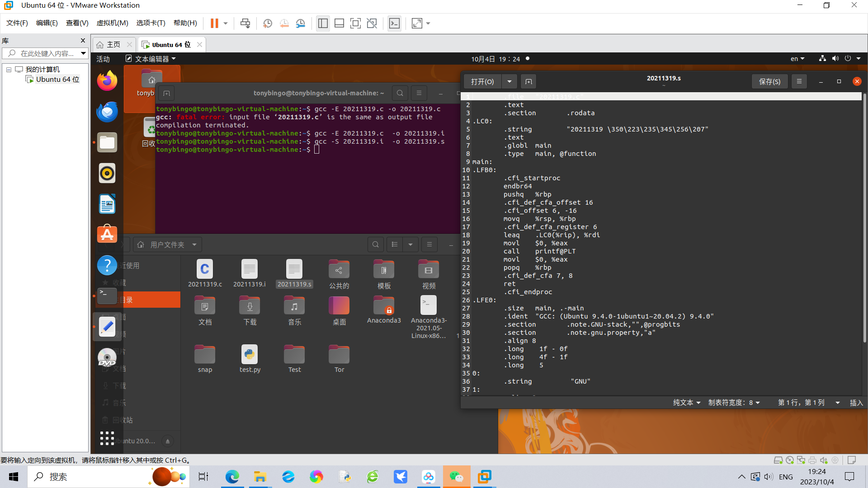Expand the tab width dropdown
The height and width of the screenshot is (488, 868).
point(734,403)
